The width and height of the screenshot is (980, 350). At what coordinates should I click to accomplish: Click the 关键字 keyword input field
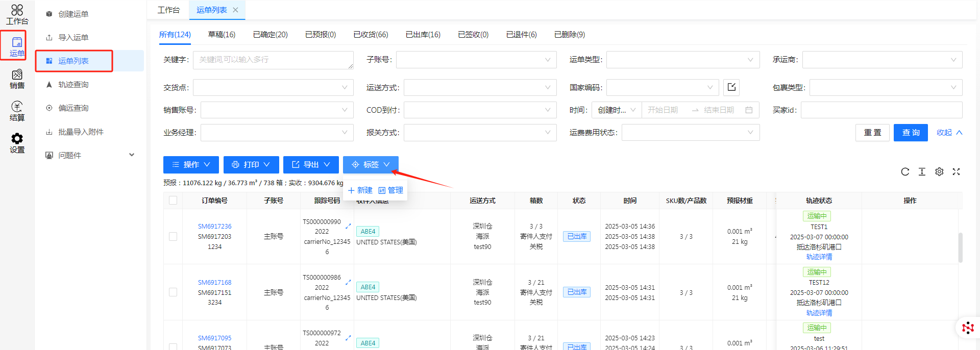coord(273,60)
